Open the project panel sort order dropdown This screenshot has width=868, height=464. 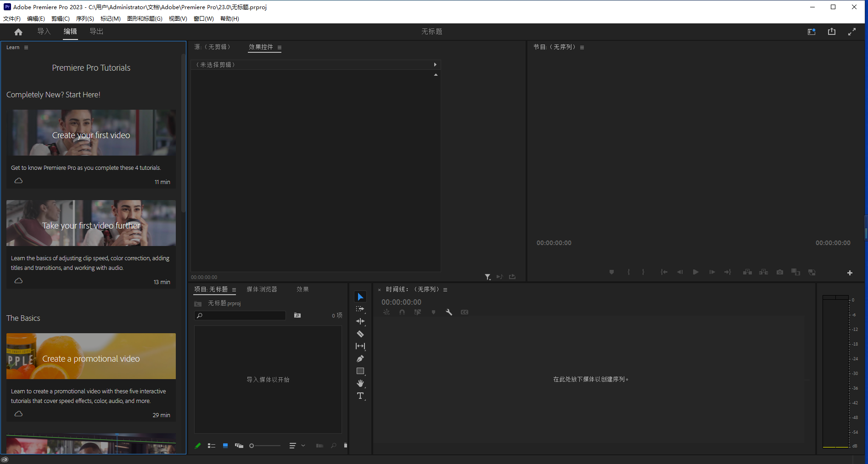(297, 445)
